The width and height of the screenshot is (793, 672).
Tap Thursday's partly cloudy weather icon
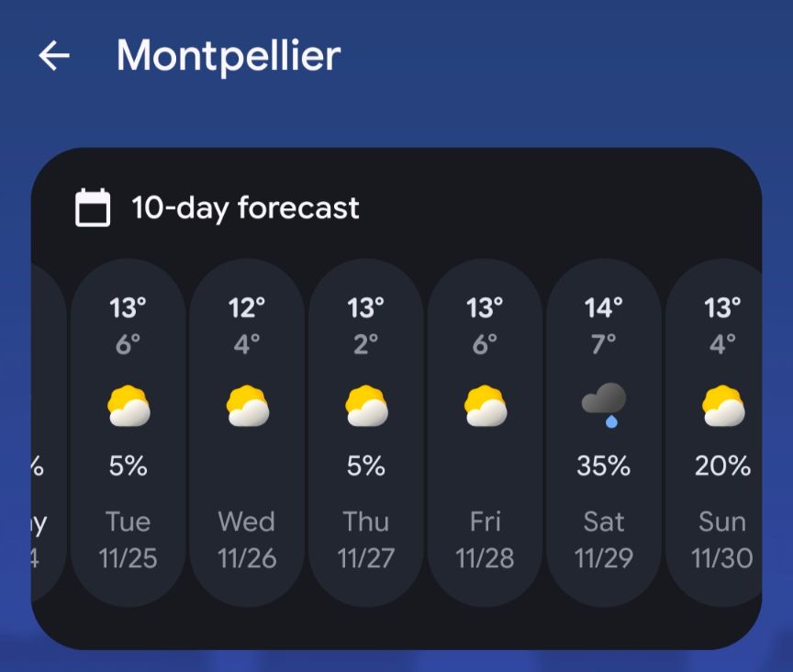365,407
